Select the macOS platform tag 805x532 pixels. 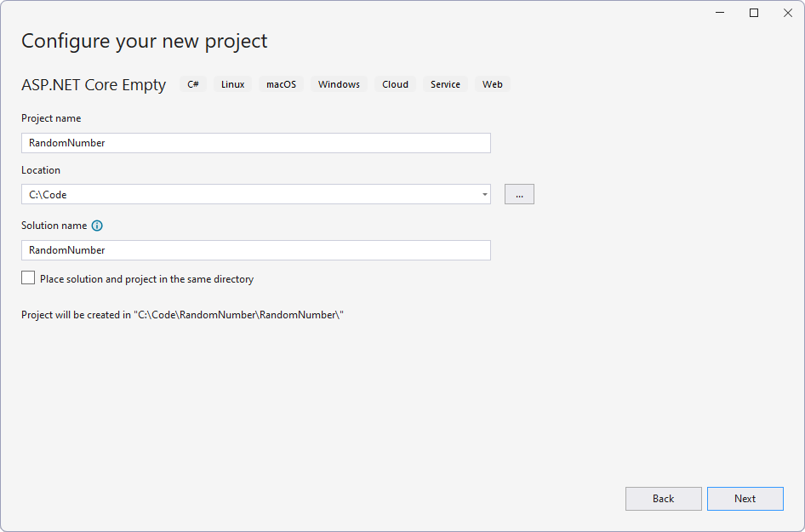(281, 83)
